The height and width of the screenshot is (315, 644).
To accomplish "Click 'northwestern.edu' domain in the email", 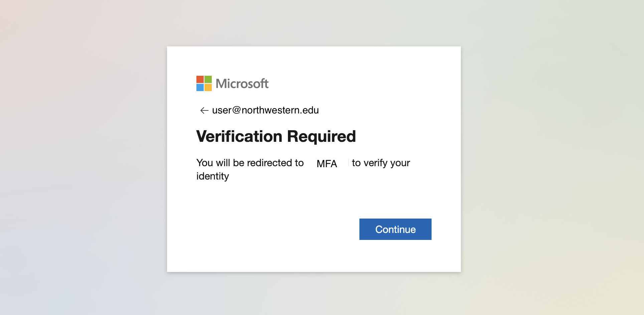I will [280, 110].
